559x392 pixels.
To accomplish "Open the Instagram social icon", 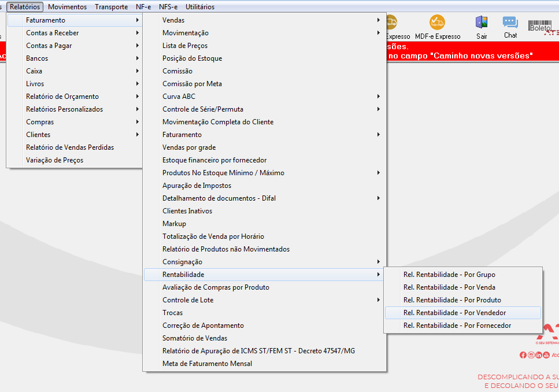I will coord(531,355).
